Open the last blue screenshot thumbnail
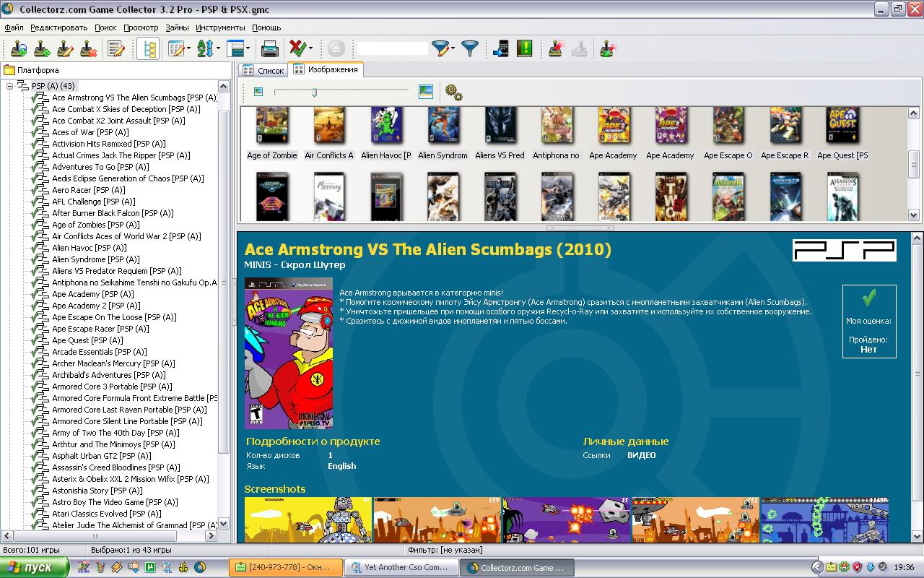Viewport: 924px width, 578px height. coord(825,519)
